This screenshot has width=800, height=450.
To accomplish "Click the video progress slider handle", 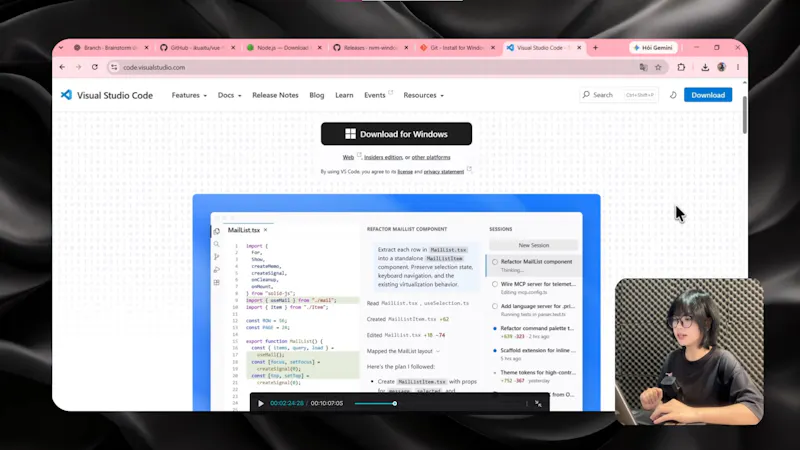I will coord(395,404).
